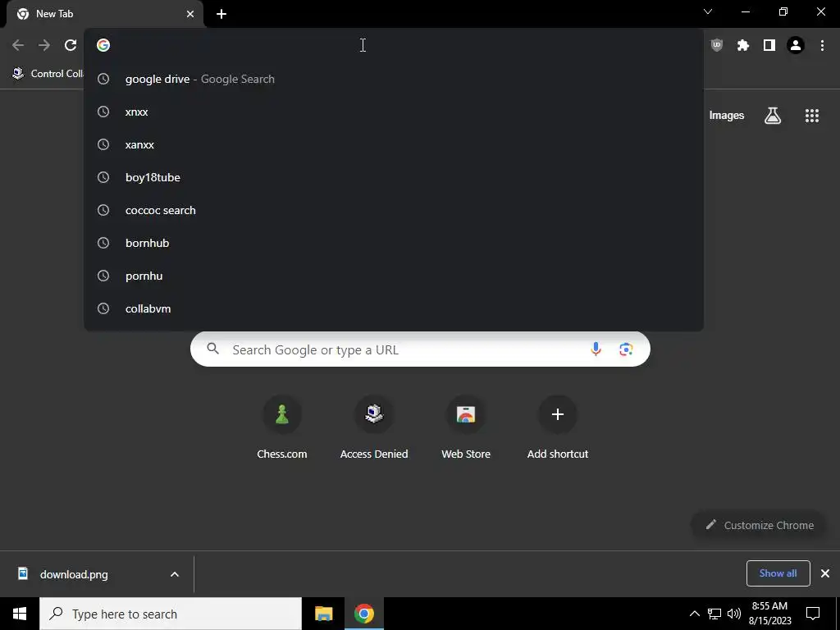Open the uBlock Origin shield extension

click(717, 46)
